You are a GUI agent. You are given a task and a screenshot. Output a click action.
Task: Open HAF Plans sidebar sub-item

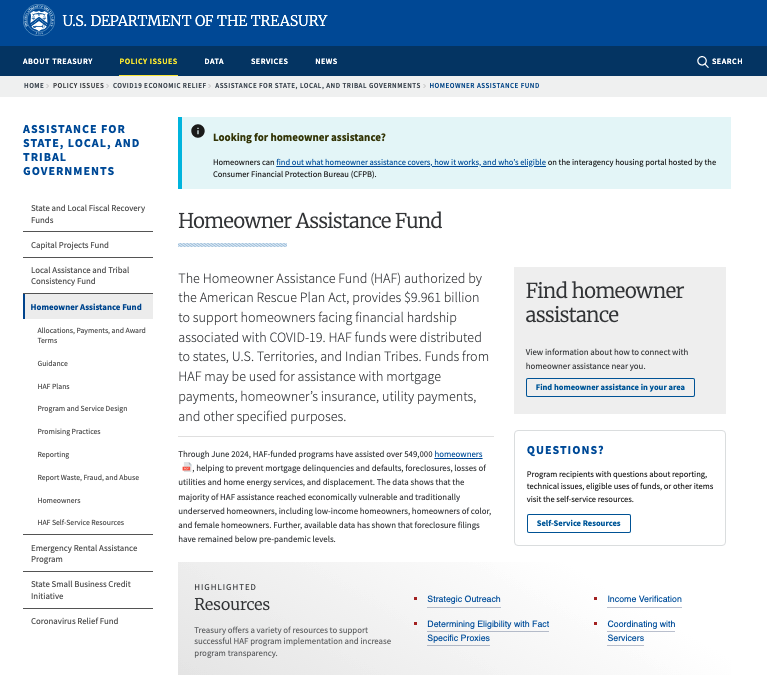click(x=53, y=387)
